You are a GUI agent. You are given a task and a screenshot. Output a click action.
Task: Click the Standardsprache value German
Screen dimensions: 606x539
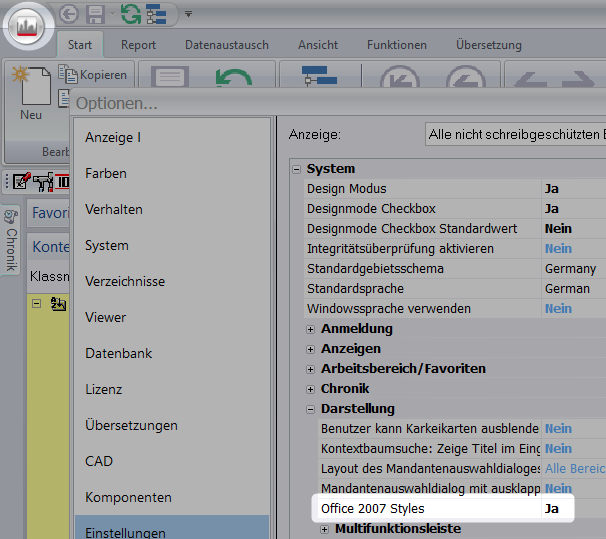567,289
